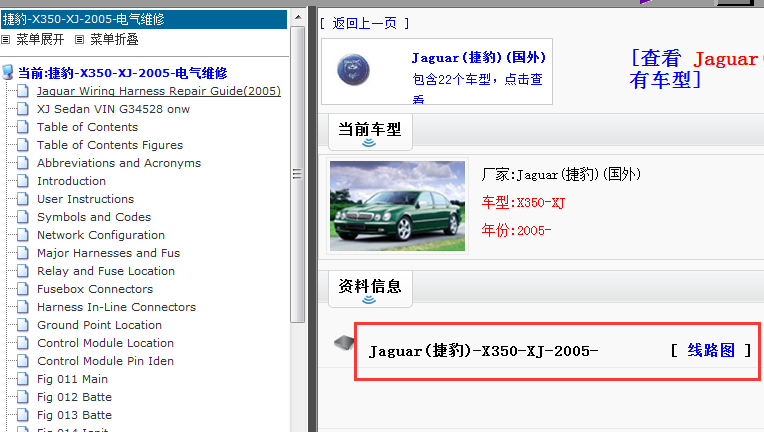Image resolution: width=764 pixels, height=432 pixels.
Task: Open Major Harnesses and Fus entry
Action: pos(109,253)
